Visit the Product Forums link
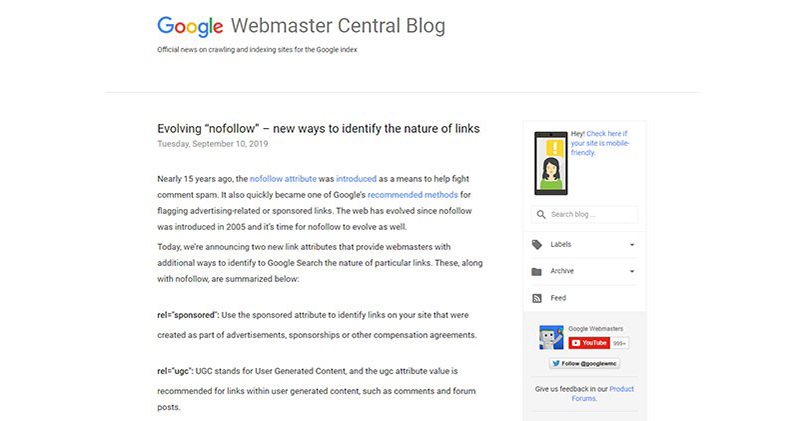Viewport: 800px width, 421px height. tap(602, 393)
